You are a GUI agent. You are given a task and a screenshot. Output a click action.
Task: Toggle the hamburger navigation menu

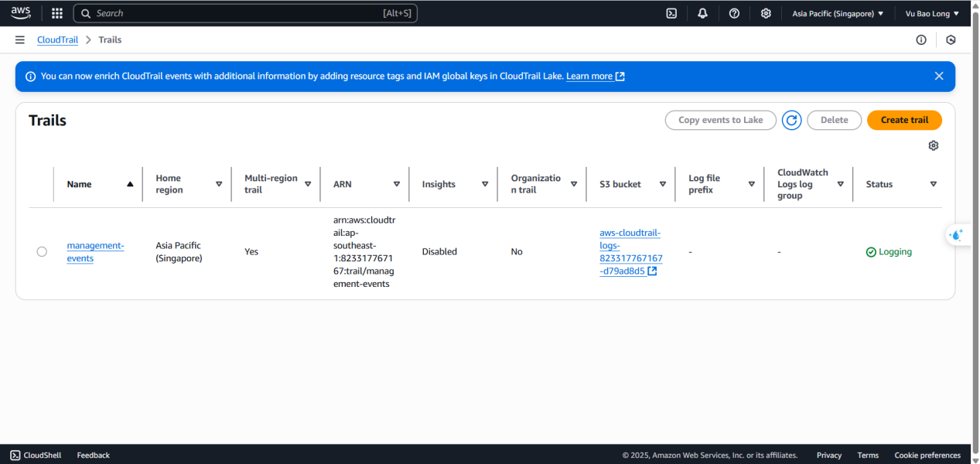tap(19, 39)
